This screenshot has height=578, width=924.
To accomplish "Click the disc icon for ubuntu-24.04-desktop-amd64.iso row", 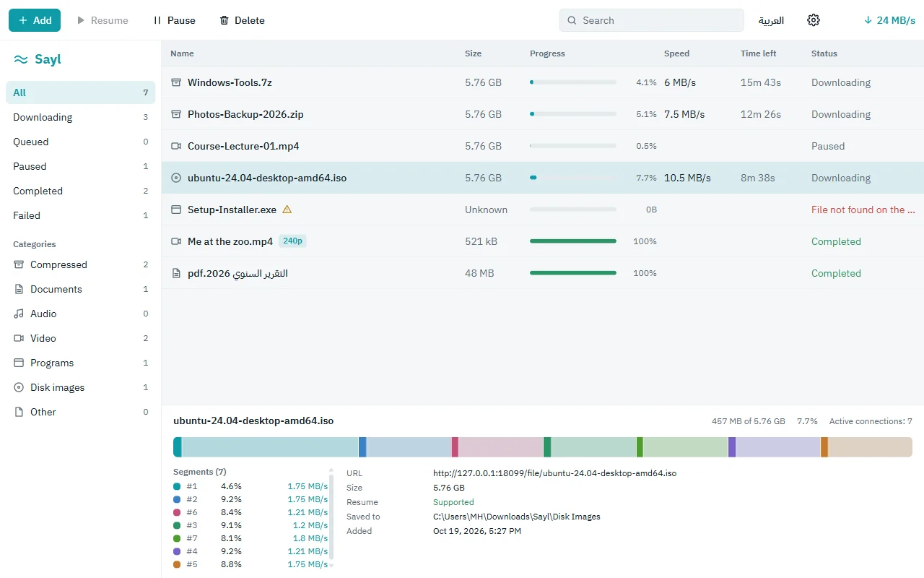I will [176, 178].
